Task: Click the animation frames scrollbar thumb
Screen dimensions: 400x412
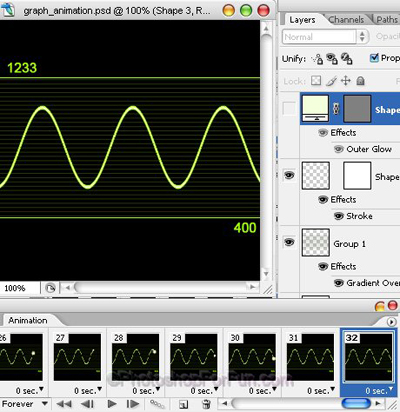Action: [356, 403]
